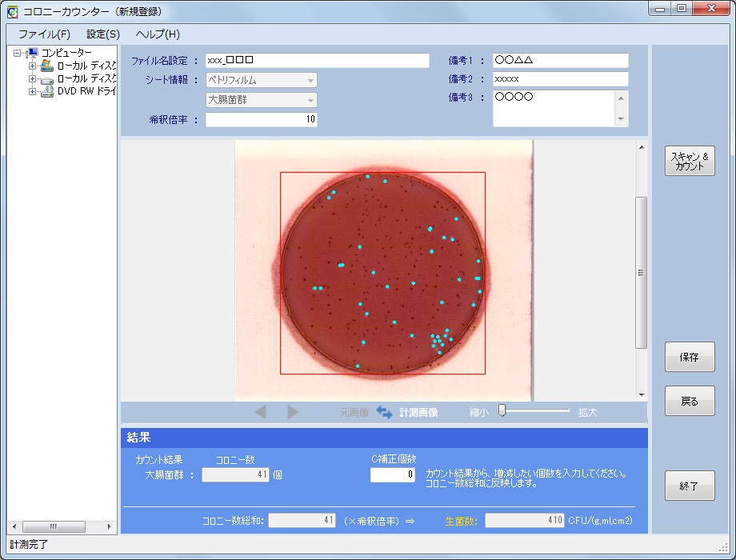736x560 pixels.
Task: Click the 終了 exit button
Action: click(690, 486)
